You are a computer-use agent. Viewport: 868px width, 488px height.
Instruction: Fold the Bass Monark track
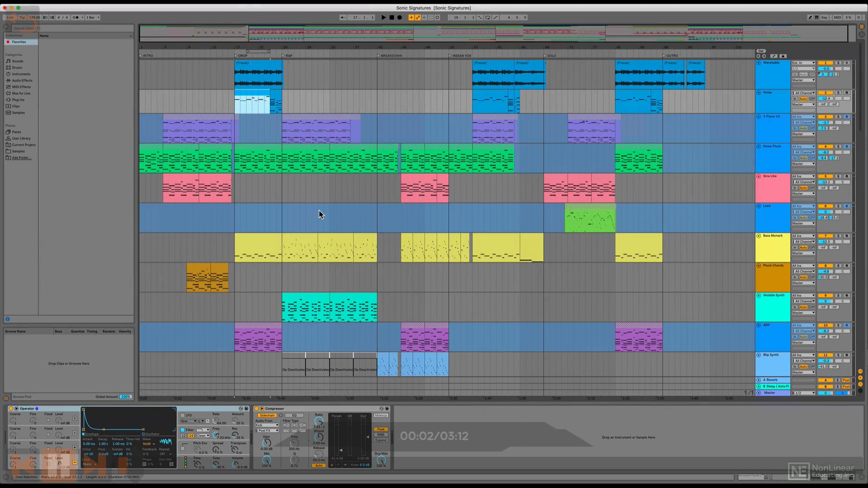(759, 236)
